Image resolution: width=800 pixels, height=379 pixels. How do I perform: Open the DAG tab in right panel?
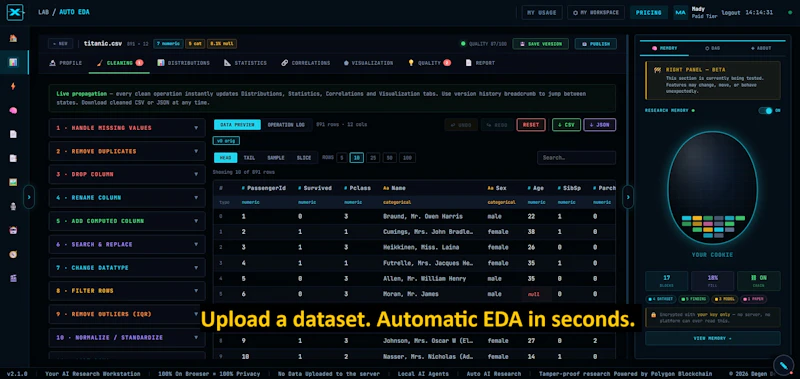coord(712,48)
